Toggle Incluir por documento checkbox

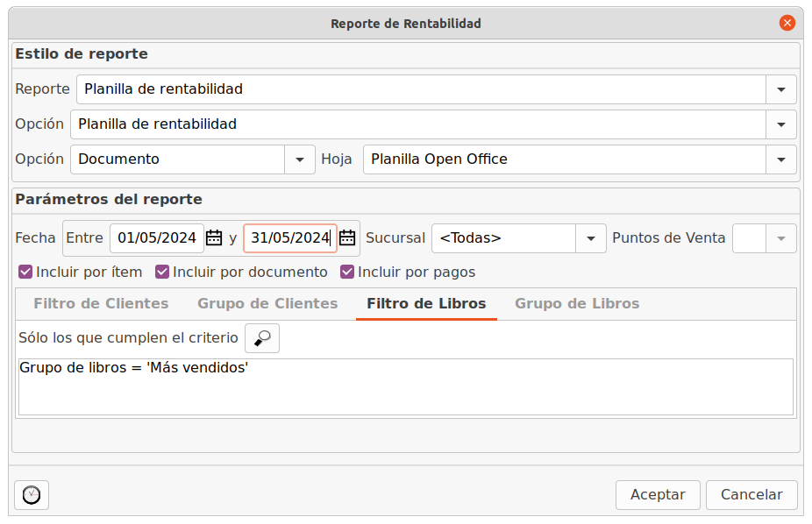point(162,273)
